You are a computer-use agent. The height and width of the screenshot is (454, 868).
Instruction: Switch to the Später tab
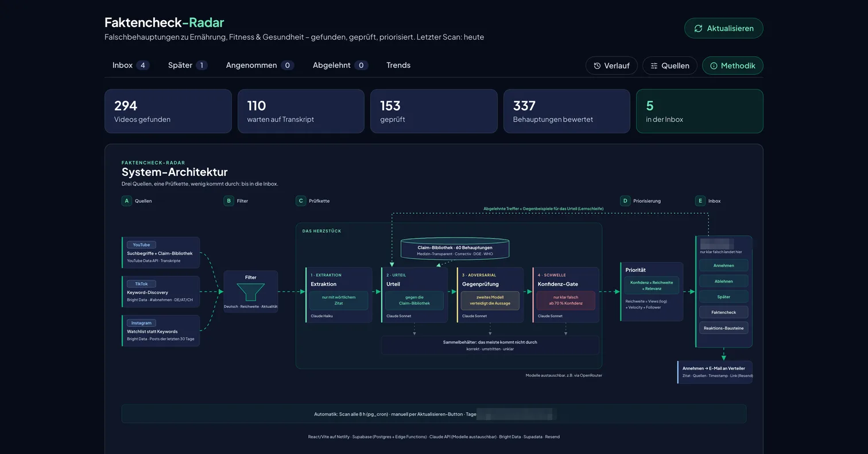188,65
